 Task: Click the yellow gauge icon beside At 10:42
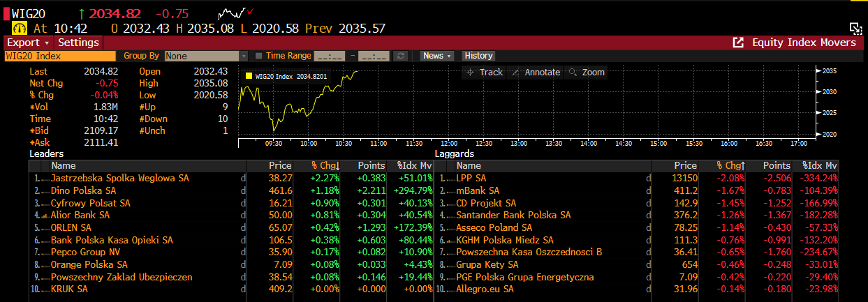coord(19,28)
